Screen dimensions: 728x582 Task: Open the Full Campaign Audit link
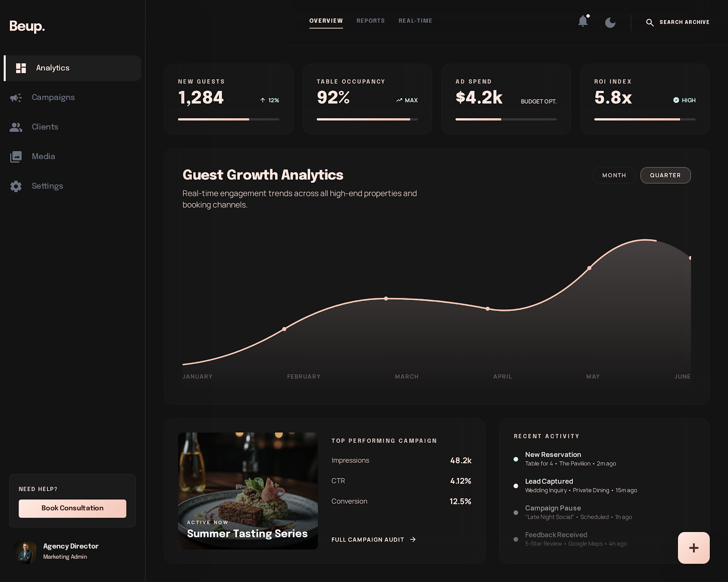coord(373,540)
